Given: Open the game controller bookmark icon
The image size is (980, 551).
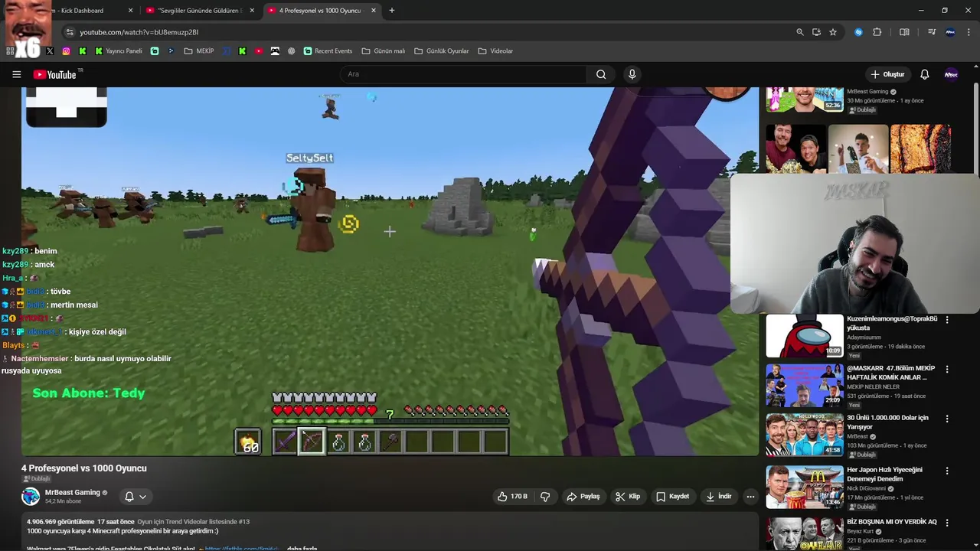Looking at the screenshot, I should [x=275, y=51].
